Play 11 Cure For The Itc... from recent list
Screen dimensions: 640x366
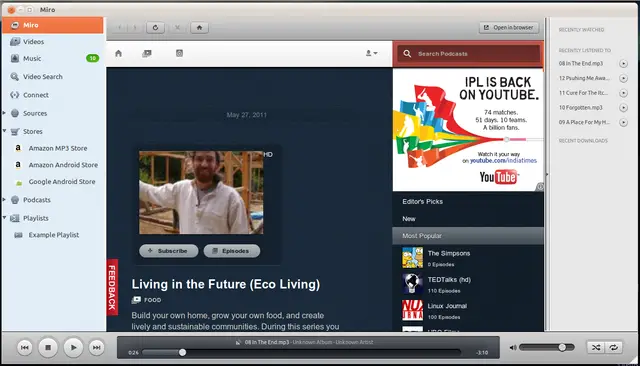click(623, 93)
